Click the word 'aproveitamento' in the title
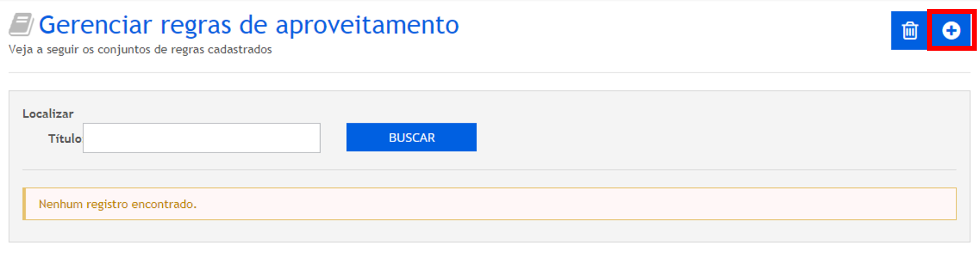The height and width of the screenshot is (264, 980). click(x=367, y=25)
